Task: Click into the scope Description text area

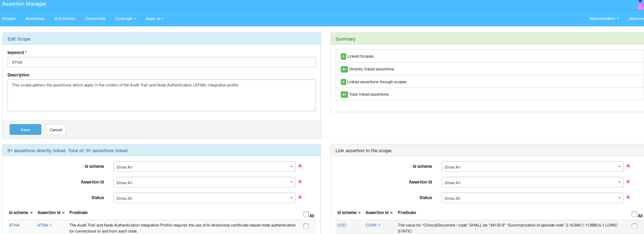Action: (162, 95)
